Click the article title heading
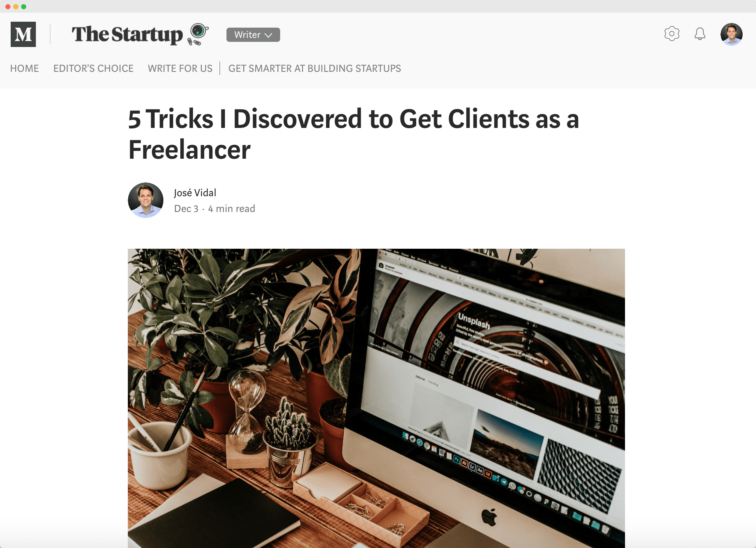Viewport: 756px width, 548px height. click(354, 134)
